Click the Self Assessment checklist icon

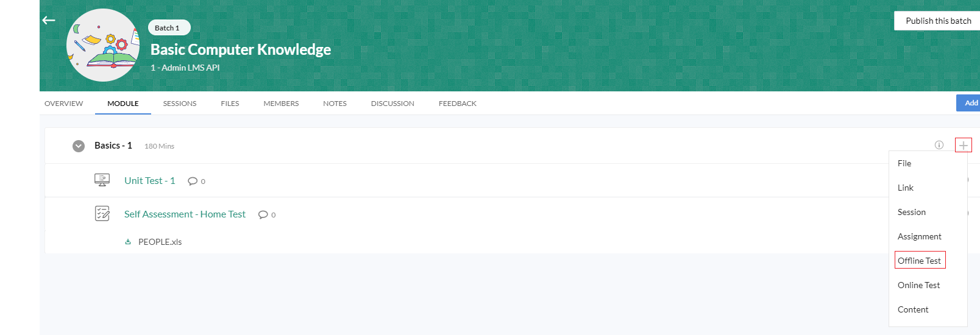[102, 213]
